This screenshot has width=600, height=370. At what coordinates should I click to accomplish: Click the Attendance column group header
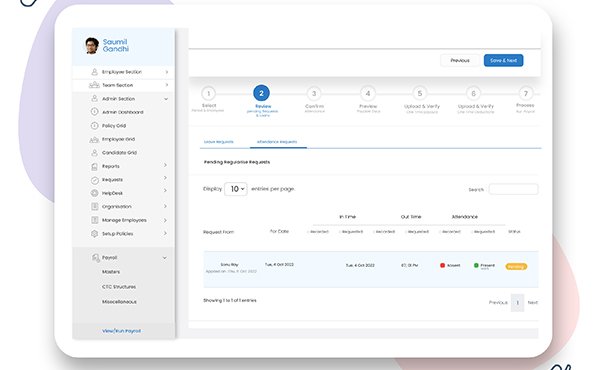[x=465, y=217]
